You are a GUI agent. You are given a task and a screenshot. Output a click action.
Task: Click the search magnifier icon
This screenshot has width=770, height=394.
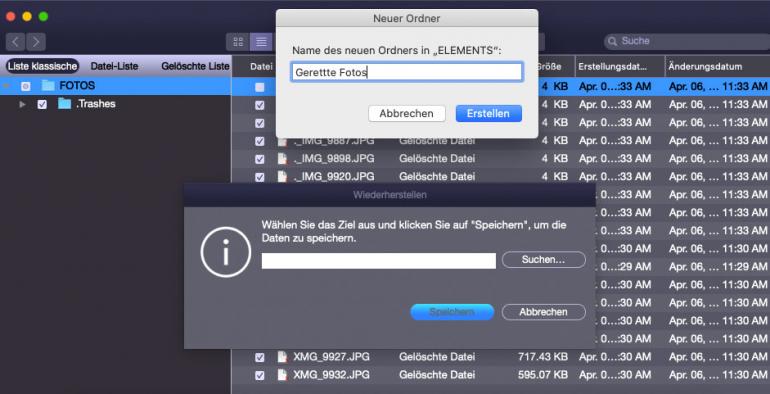[x=612, y=41]
